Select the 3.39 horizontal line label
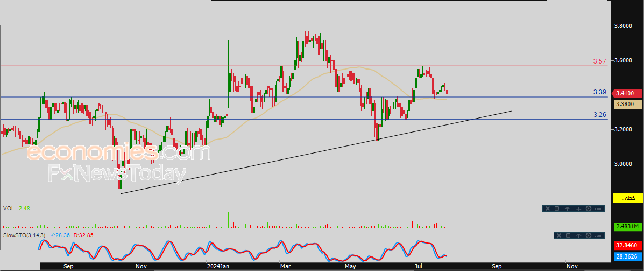644x271 pixels. [600, 92]
